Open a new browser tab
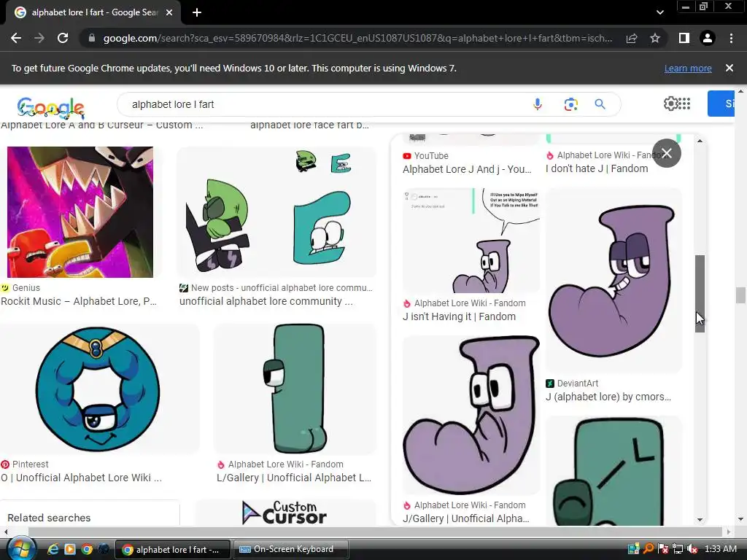The image size is (747, 560). [197, 12]
